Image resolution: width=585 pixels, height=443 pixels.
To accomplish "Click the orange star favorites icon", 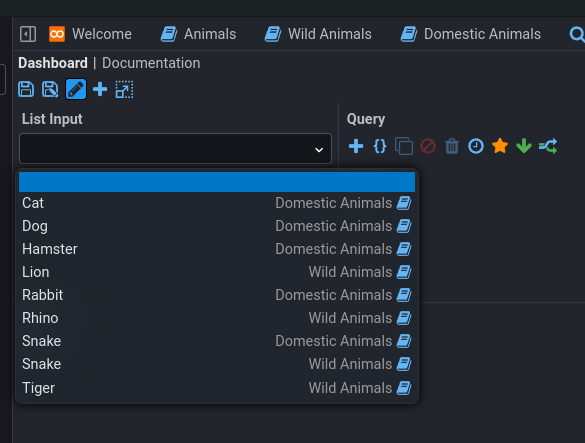I will (x=500, y=146).
